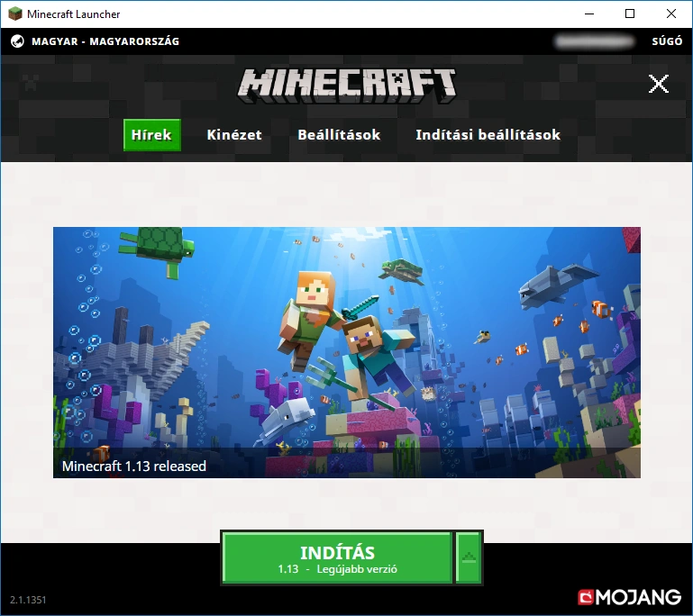Close the Minecraft Launcher window
693x616 pixels.
tap(670, 14)
